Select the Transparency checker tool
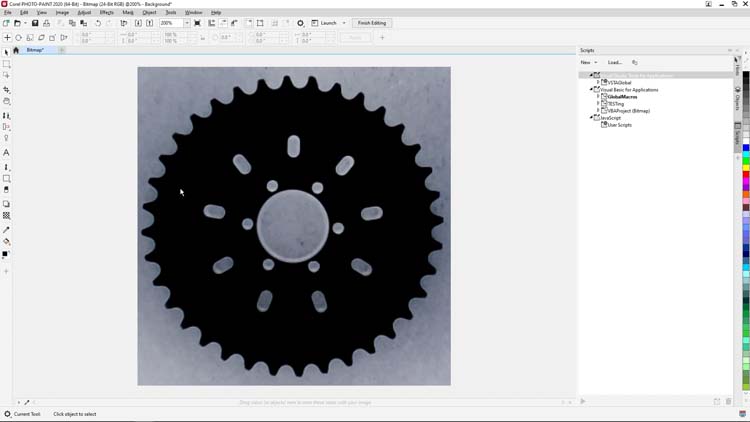Image resolution: width=750 pixels, height=422 pixels. point(6,216)
